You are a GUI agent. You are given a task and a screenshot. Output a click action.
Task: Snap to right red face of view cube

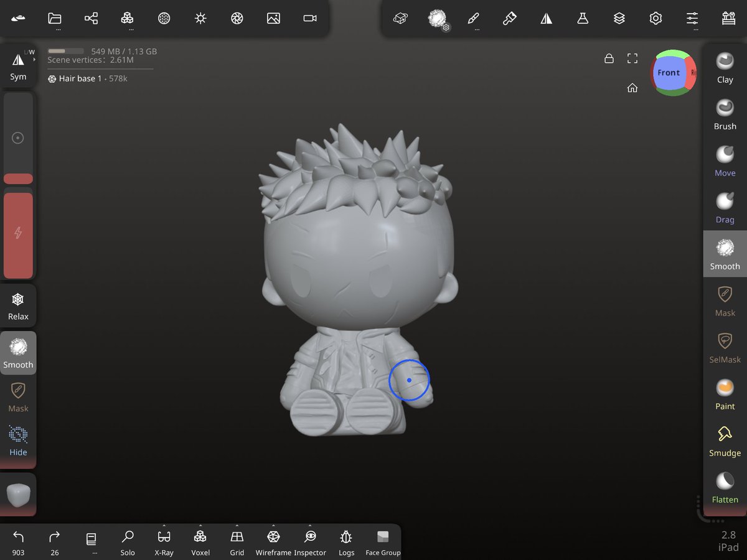pos(691,73)
